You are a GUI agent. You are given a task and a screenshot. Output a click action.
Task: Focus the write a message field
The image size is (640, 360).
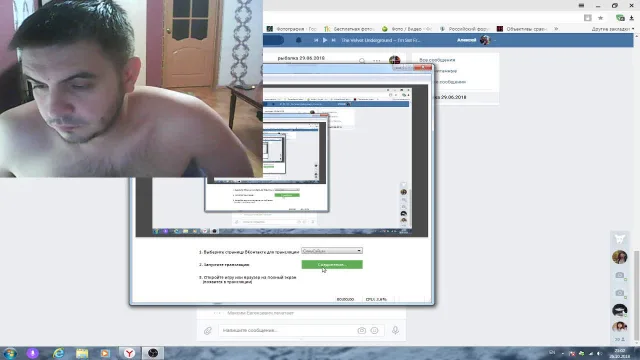(288, 330)
